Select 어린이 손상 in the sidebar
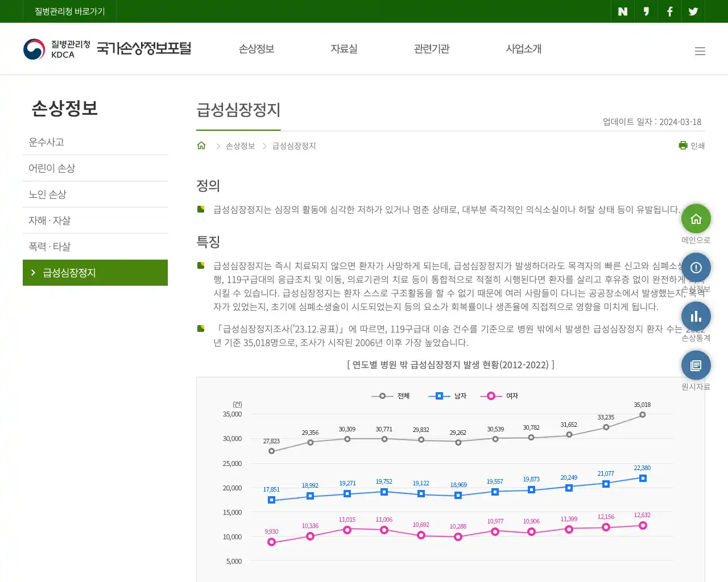Image resolution: width=728 pixels, height=582 pixels. tap(95, 168)
